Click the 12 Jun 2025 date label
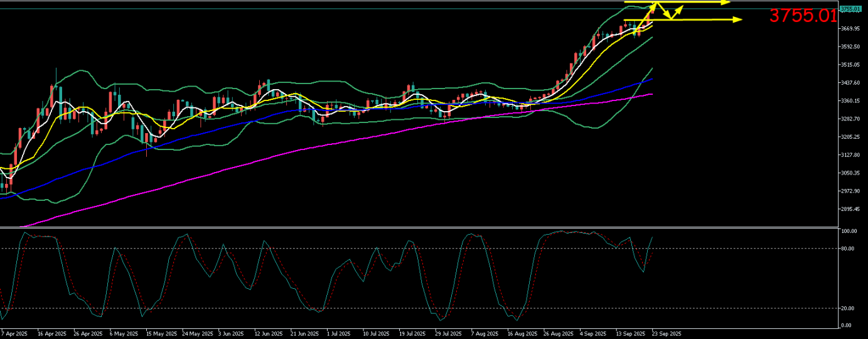 267,333
